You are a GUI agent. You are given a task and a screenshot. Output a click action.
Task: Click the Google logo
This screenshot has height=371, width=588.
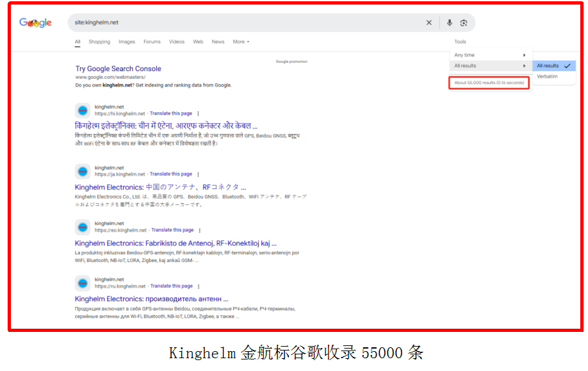tap(36, 23)
